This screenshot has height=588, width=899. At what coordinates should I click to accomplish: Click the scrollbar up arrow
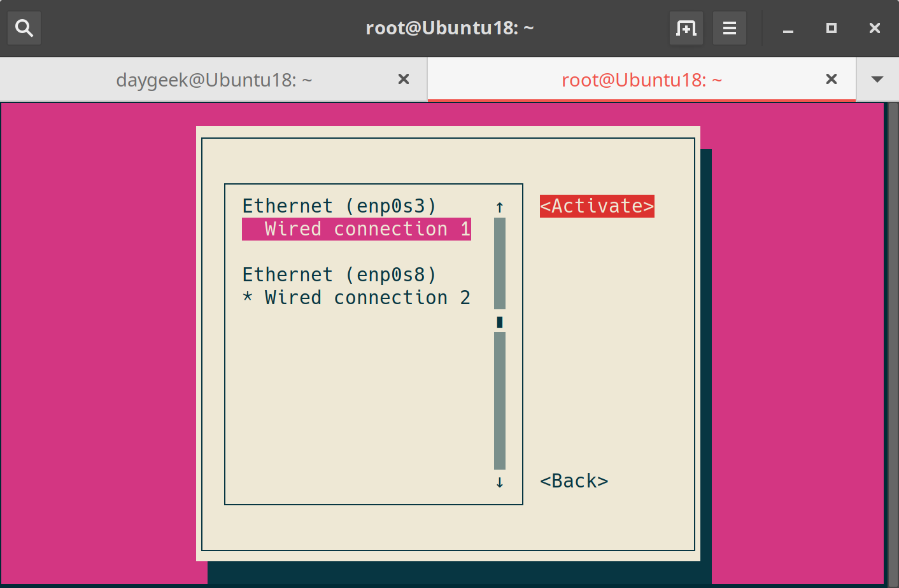click(499, 206)
